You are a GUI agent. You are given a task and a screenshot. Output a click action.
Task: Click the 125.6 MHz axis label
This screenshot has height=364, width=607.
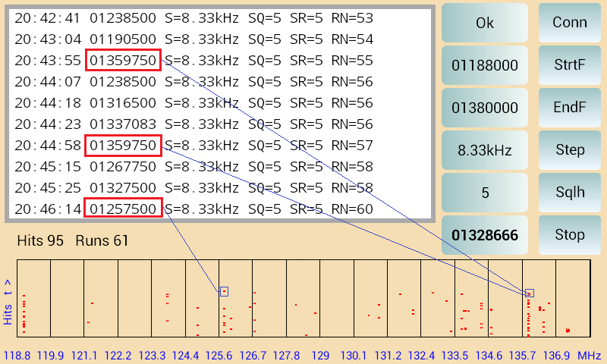(219, 356)
